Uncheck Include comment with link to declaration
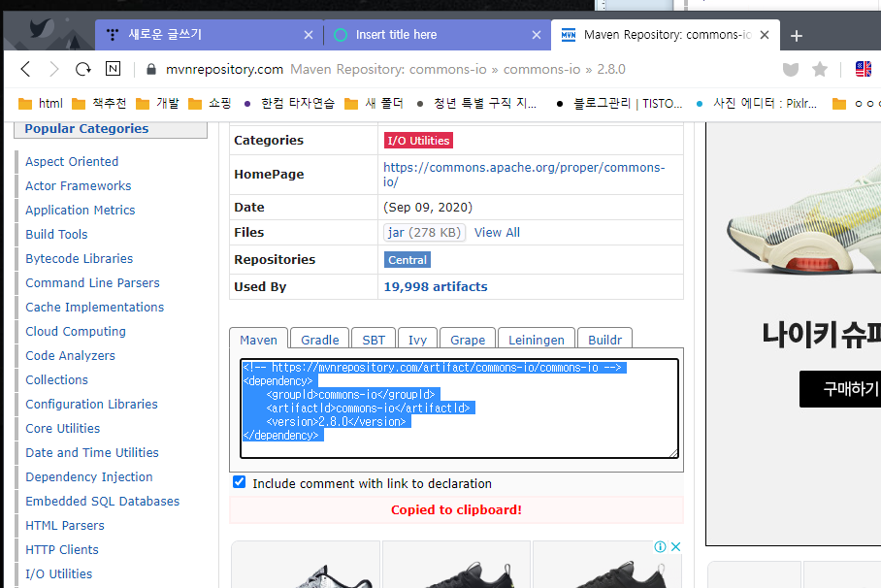Viewport: 881px width, 588px height. tap(240, 482)
